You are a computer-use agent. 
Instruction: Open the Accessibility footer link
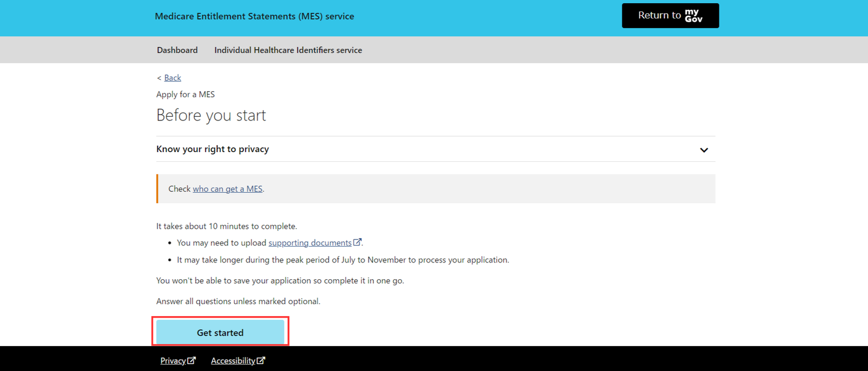point(233,361)
